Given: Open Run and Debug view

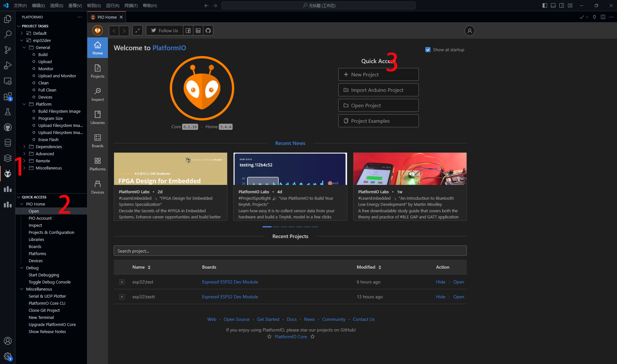Looking at the screenshot, I should (8, 65).
